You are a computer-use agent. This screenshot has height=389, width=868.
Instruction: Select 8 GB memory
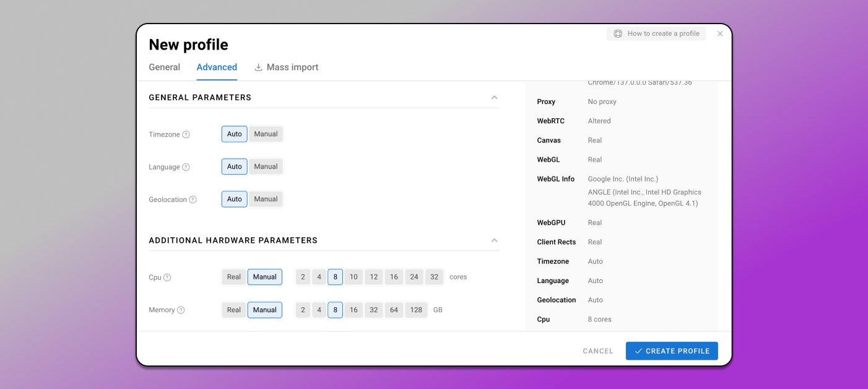click(335, 310)
